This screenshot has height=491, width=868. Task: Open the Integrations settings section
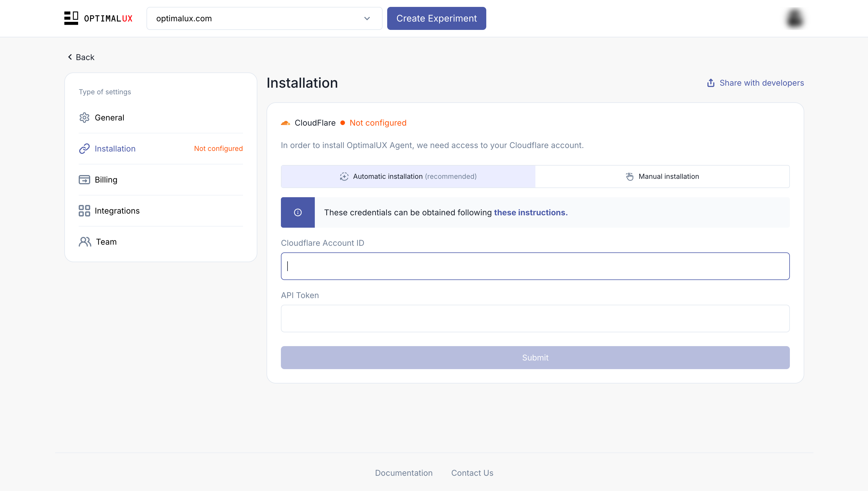coord(117,211)
